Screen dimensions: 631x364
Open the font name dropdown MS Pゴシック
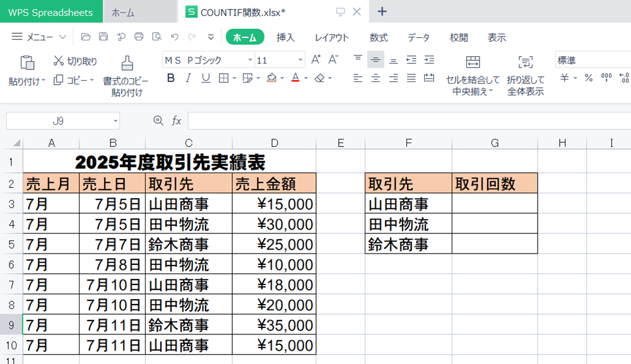coord(250,60)
